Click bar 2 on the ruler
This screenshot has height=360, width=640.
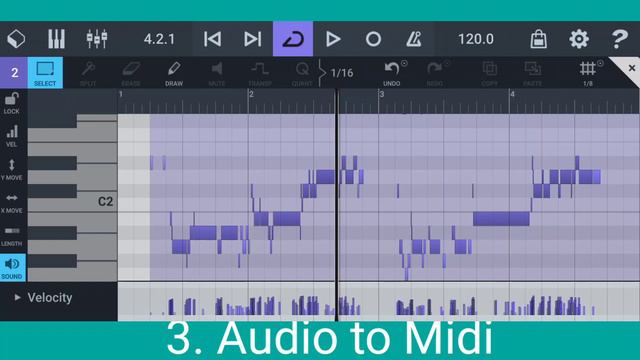[251, 94]
